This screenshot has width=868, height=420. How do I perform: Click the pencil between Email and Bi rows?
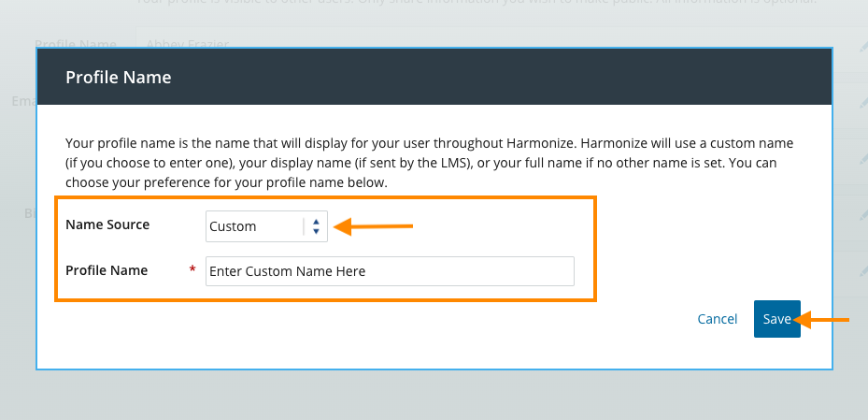coord(864,157)
